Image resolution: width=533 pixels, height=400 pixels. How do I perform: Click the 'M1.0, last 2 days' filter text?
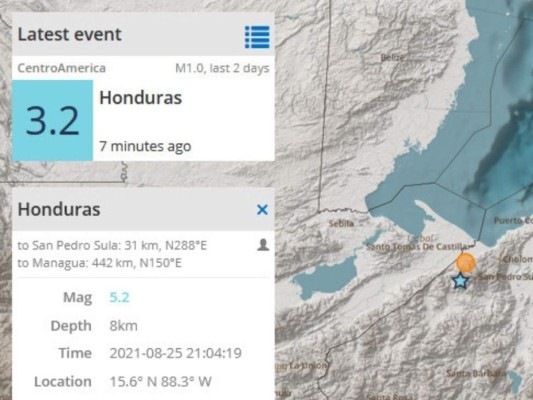pos(222,68)
